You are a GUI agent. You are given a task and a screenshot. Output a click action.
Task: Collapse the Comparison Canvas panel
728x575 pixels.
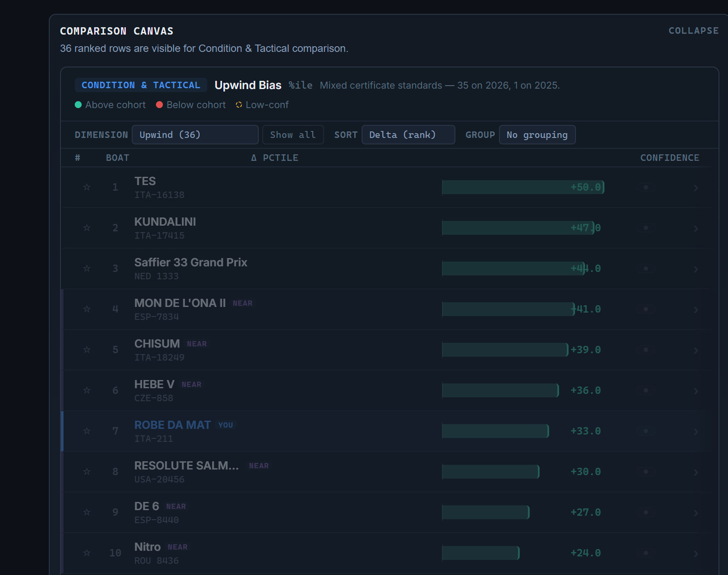point(693,31)
